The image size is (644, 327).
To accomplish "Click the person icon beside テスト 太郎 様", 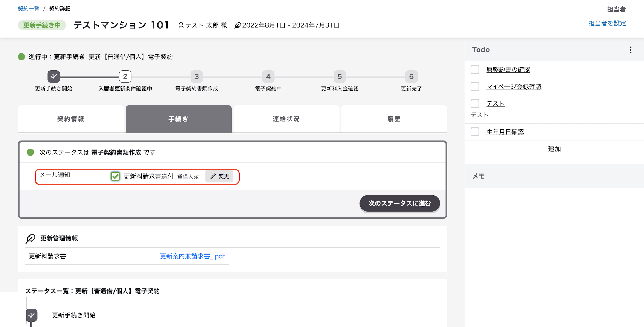I will (x=181, y=25).
